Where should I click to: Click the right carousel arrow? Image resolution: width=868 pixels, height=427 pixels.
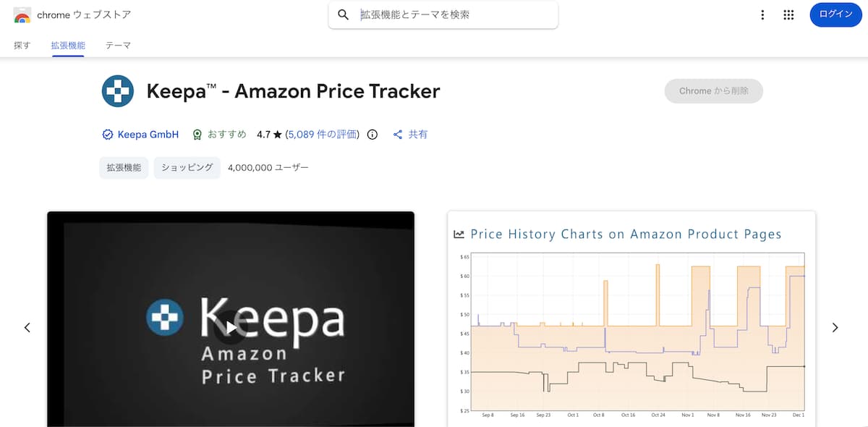click(835, 327)
